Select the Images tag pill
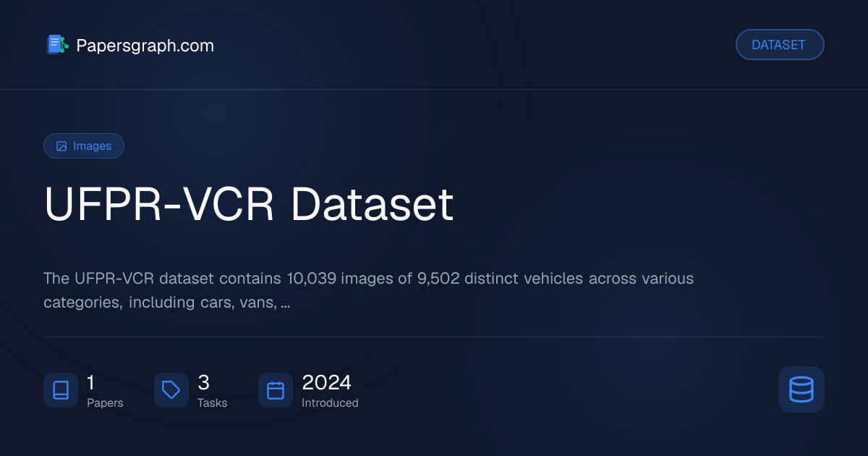 [84, 146]
